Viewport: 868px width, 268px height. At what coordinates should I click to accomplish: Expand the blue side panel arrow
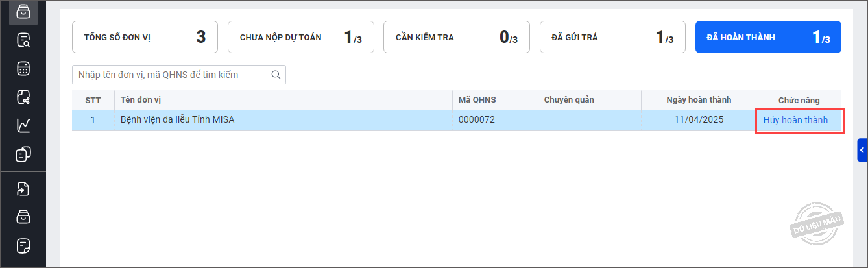pos(862,150)
